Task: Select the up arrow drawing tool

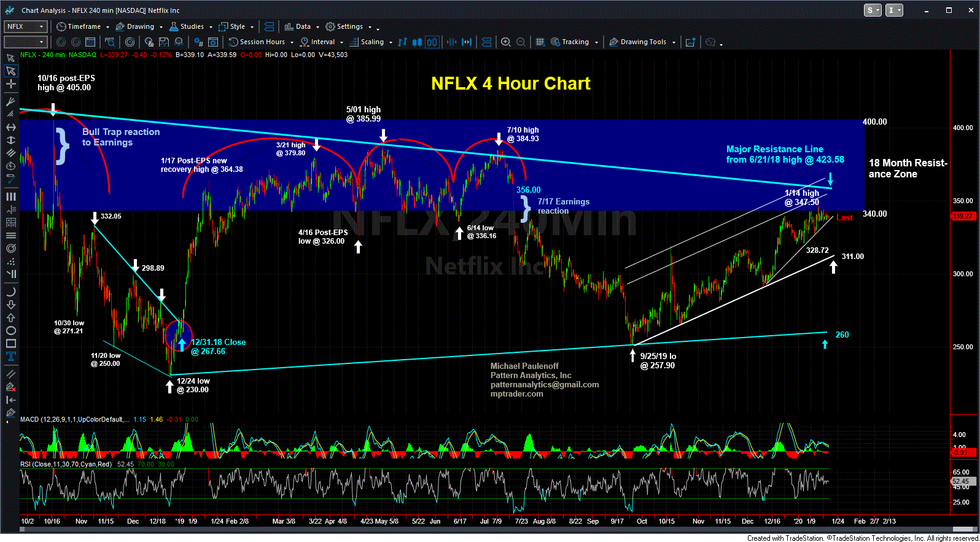Action: click(x=10, y=318)
